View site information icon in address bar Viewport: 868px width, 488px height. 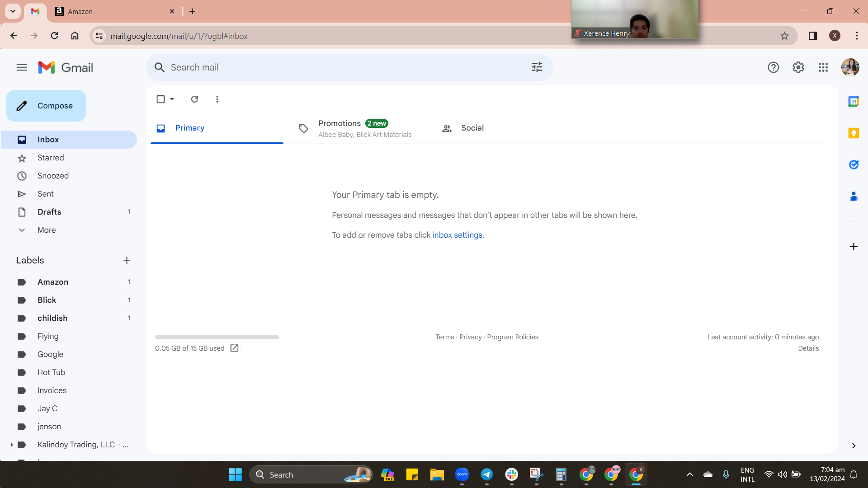(99, 36)
